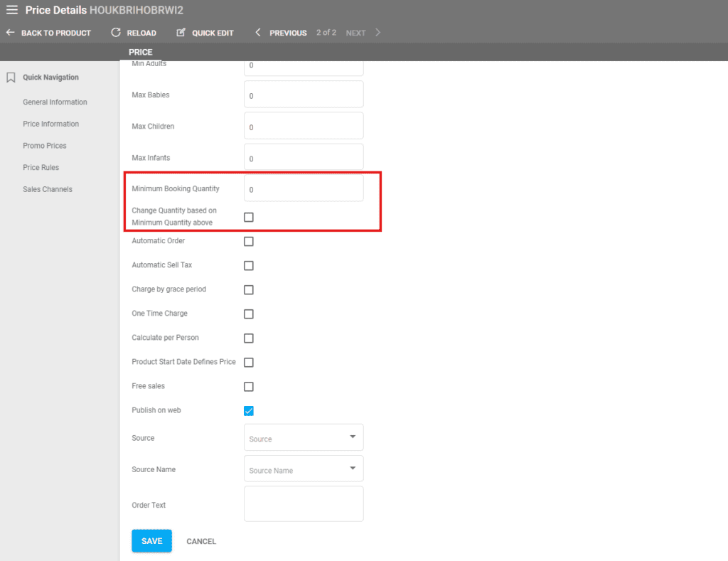
Task: Open the Source Name dropdown
Action: click(304, 469)
